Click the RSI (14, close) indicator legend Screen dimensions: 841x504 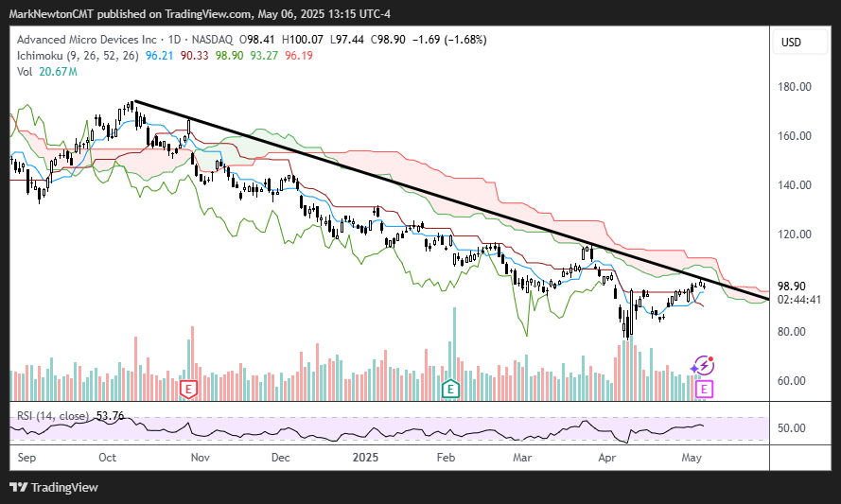(53, 416)
